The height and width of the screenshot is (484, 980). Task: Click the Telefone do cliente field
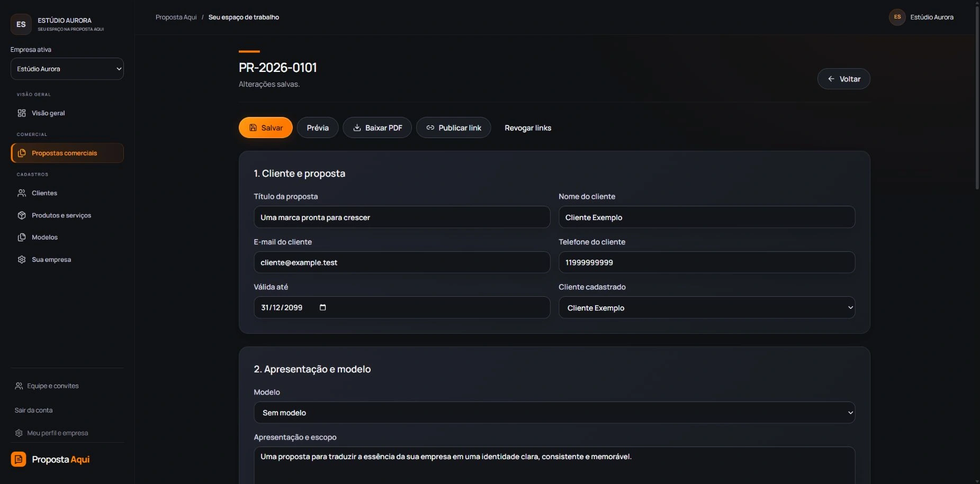pos(707,262)
